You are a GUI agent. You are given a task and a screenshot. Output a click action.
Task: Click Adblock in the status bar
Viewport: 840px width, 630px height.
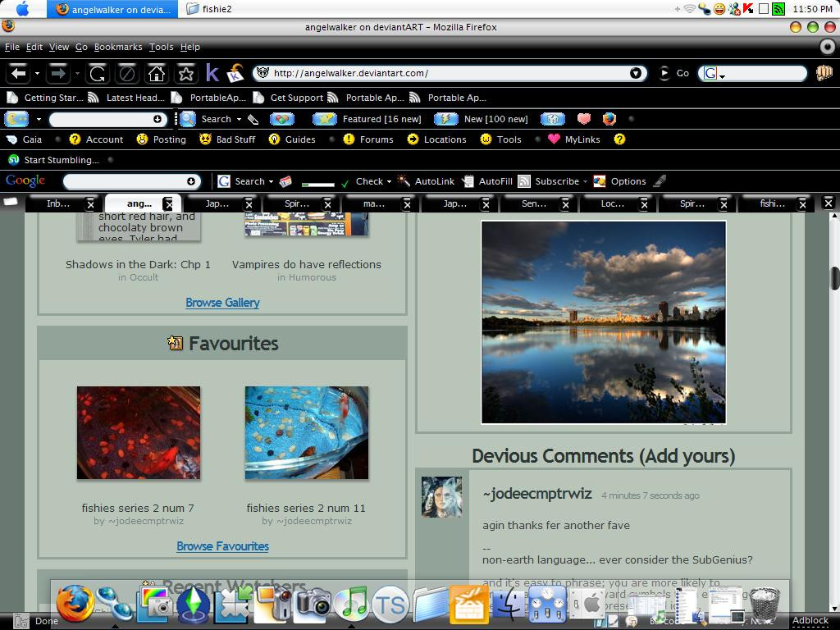[x=810, y=620]
